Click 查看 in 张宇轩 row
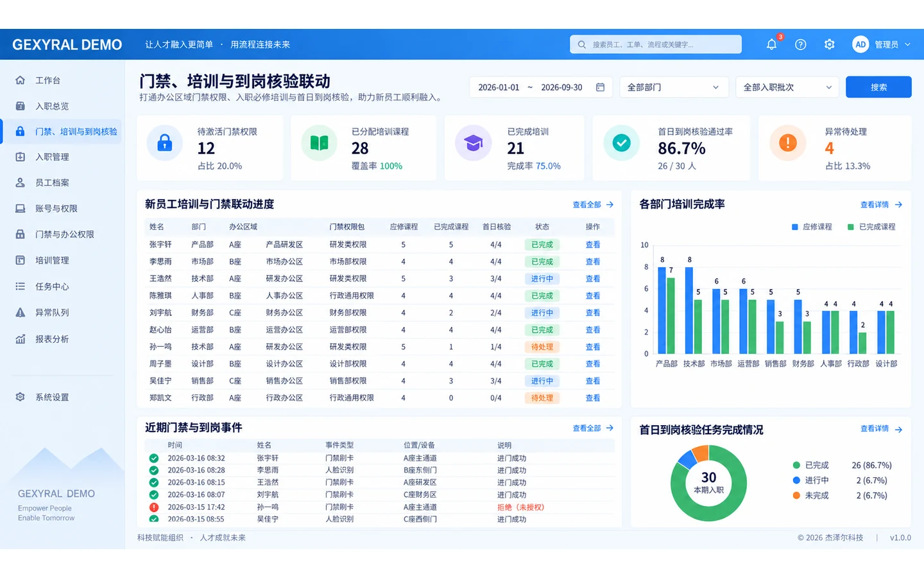 [x=593, y=245]
